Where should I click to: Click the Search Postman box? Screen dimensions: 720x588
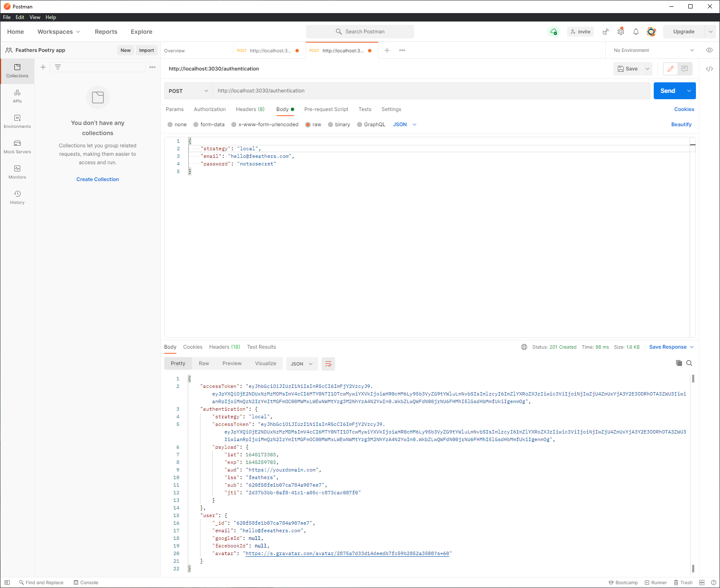click(x=360, y=32)
